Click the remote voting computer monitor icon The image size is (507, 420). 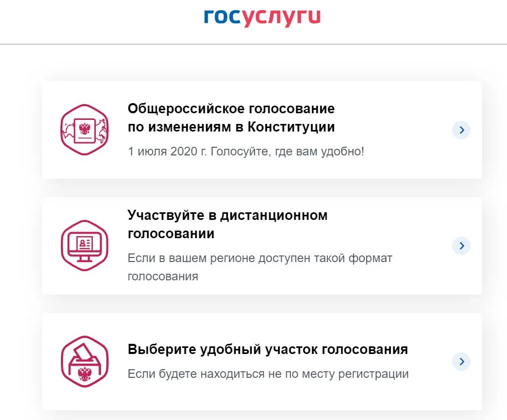pos(85,246)
